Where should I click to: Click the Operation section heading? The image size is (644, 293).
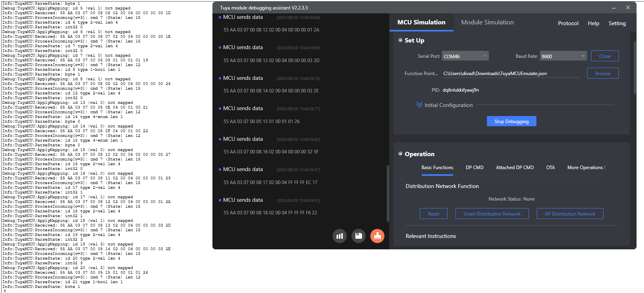(419, 154)
